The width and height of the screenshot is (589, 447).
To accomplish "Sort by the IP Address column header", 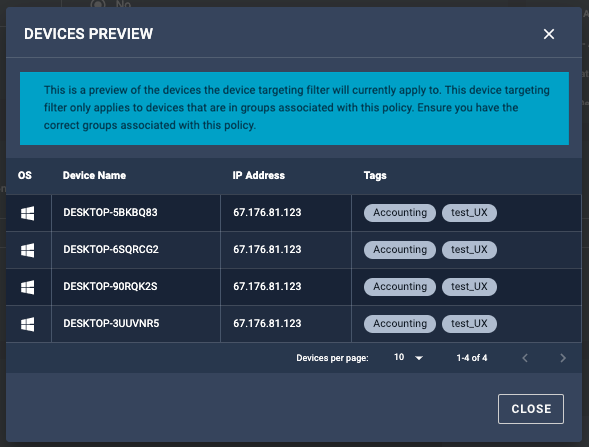I will click(258, 175).
